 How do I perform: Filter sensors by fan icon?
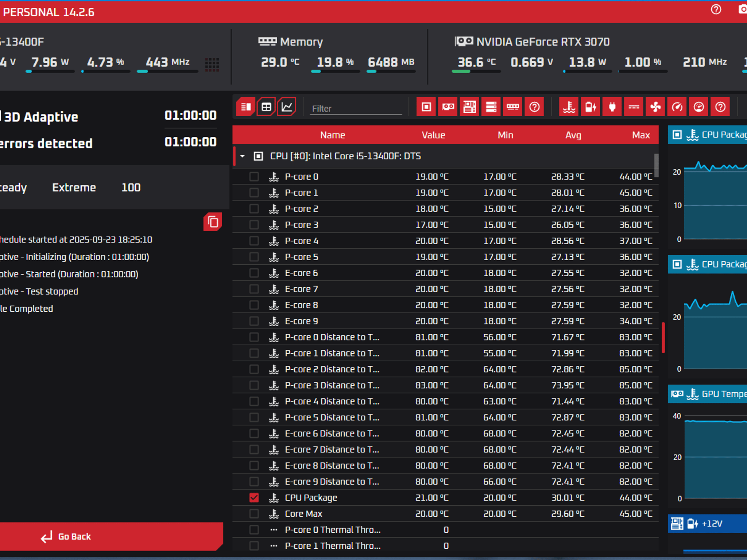[655, 107]
